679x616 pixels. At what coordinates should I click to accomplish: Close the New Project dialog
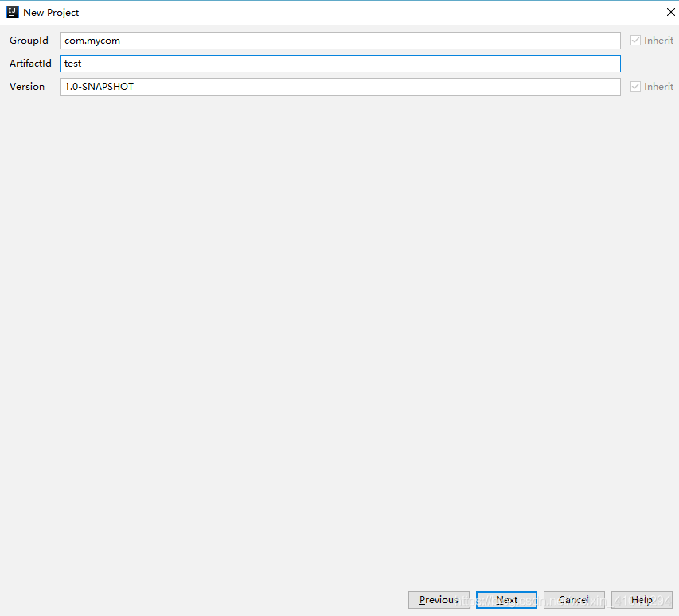(x=671, y=12)
